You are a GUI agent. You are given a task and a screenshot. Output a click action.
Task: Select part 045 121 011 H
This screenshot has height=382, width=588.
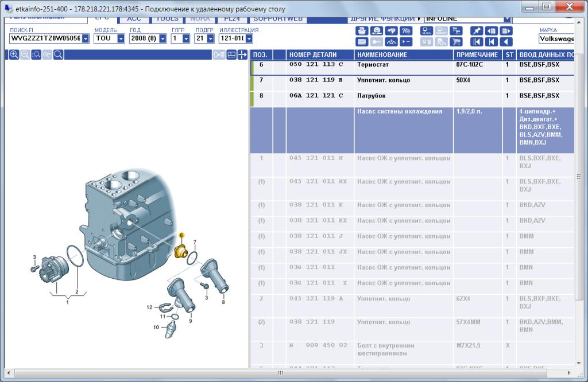click(x=316, y=158)
